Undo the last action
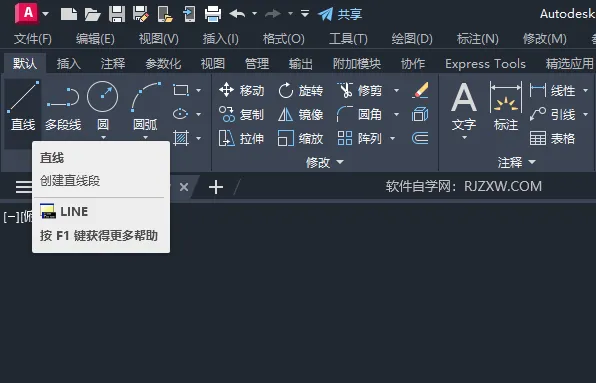This screenshot has width=596, height=383. (238, 14)
